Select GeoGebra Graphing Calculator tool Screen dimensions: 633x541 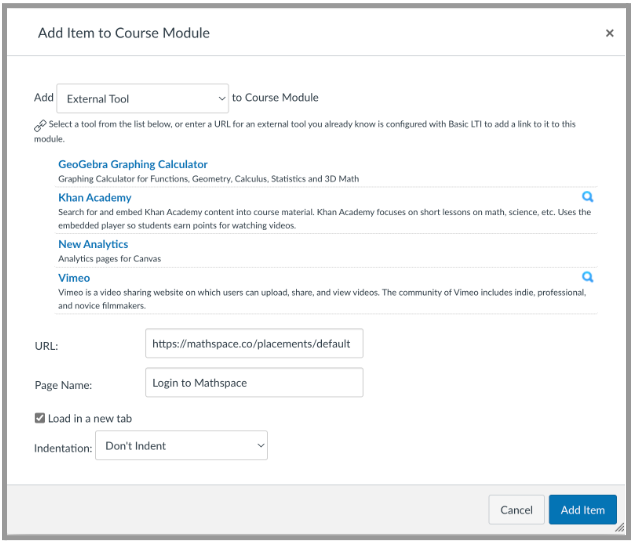pyautogui.click(x=133, y=164)
